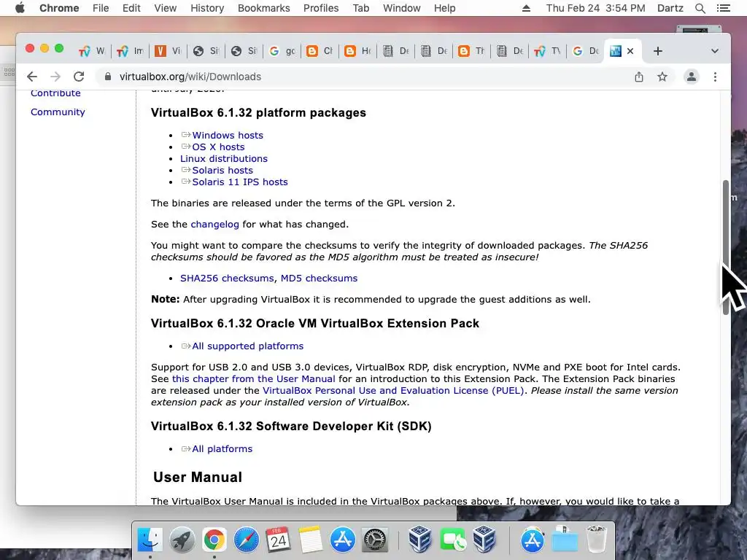Open the Tab menu
This screenshot has width=747, height=560.
pyautogui.click(x=361, y=8)
